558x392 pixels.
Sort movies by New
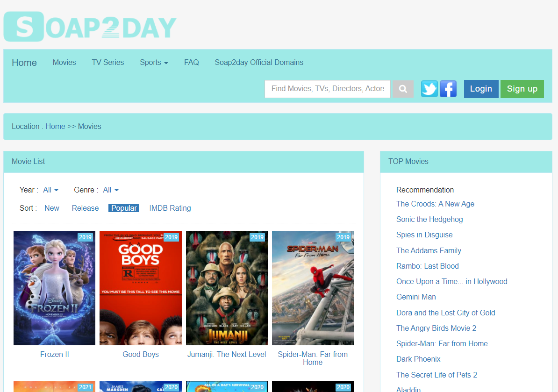52,208
